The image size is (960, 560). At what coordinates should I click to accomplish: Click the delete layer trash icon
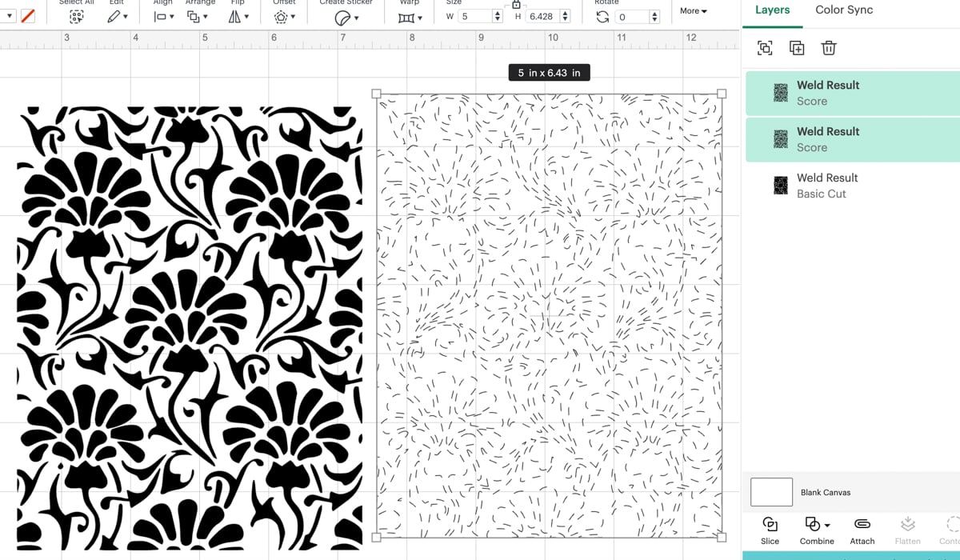(829, 48)
